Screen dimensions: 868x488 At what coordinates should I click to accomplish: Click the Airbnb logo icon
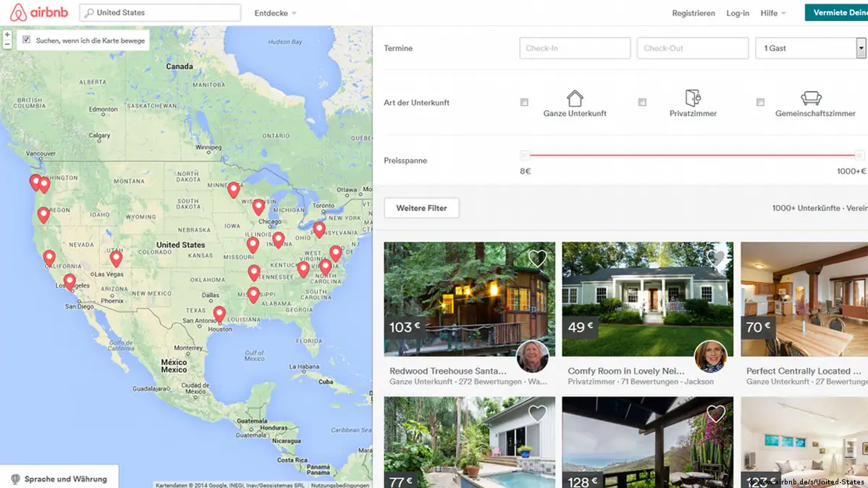point(18,12)
